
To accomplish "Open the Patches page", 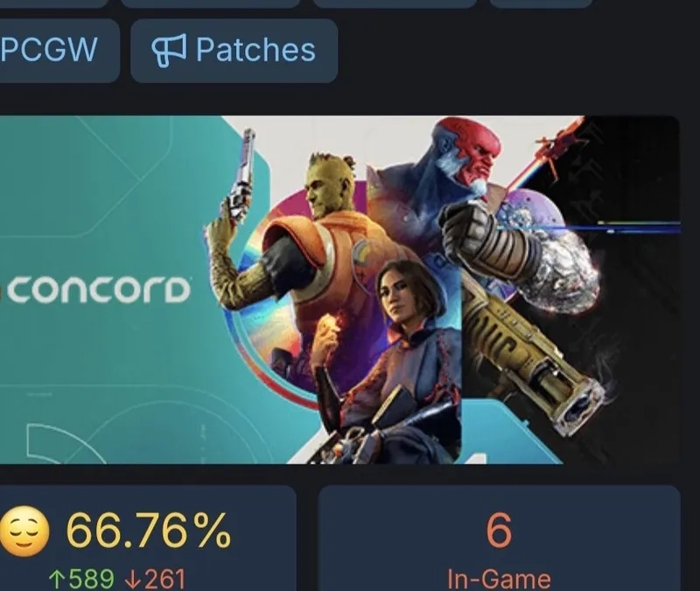I will 234,50.
